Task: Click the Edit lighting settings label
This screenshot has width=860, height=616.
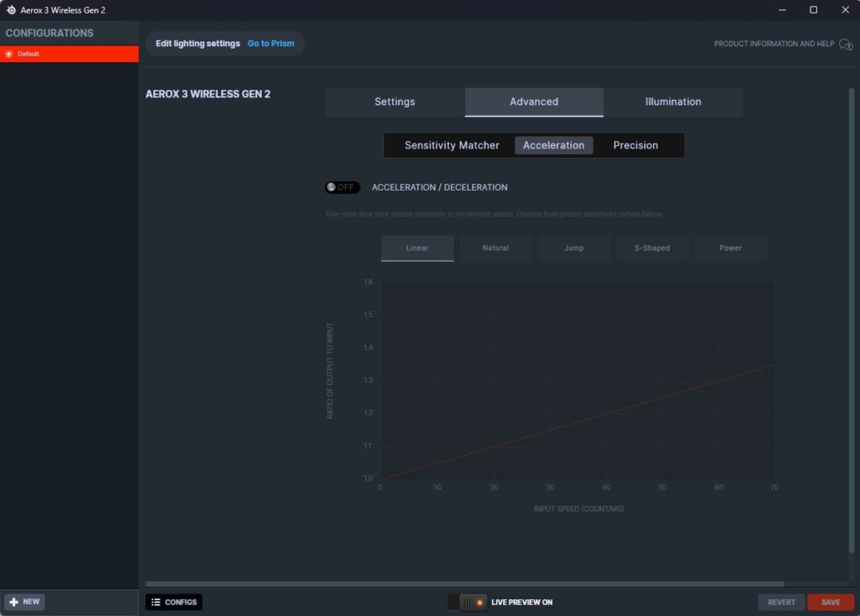Action: tap(198, 44)
